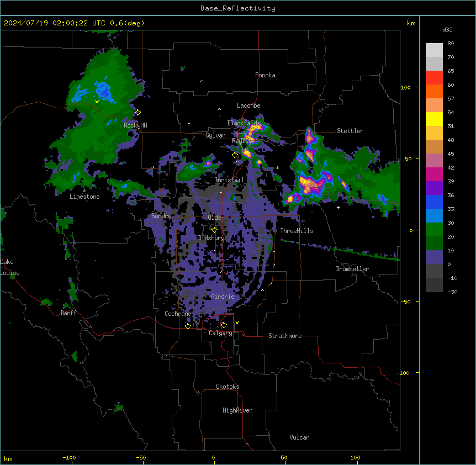Click the Didsbury town label
This screenshot has width=476, height=465.
coord(211,238)
